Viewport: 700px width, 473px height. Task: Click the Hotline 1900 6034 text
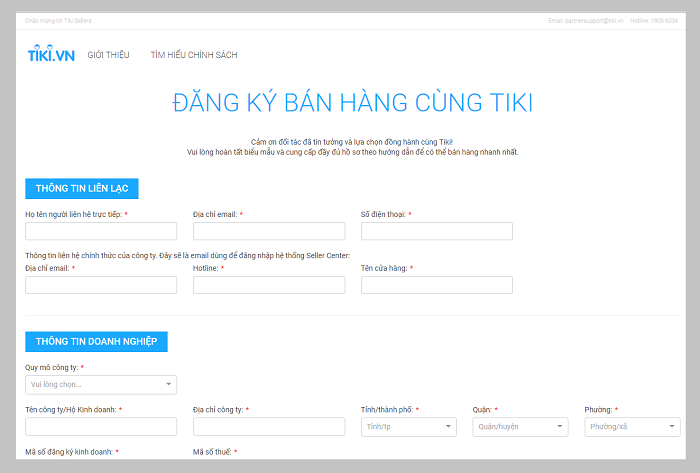tap(654, 21)
